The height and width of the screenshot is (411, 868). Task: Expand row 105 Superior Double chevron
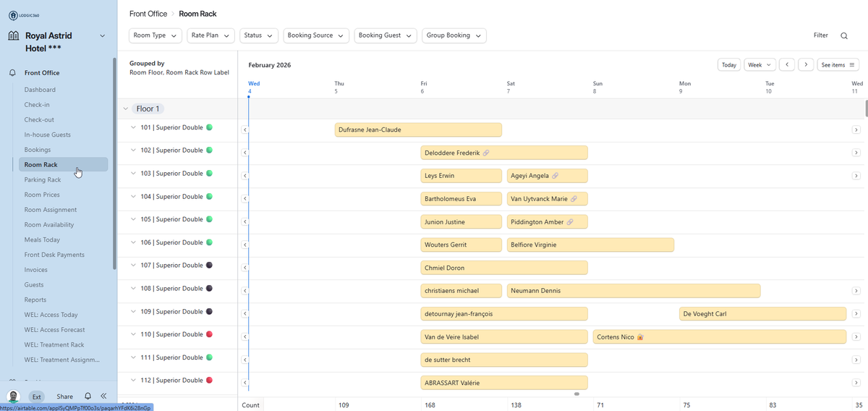pos(133,219)
